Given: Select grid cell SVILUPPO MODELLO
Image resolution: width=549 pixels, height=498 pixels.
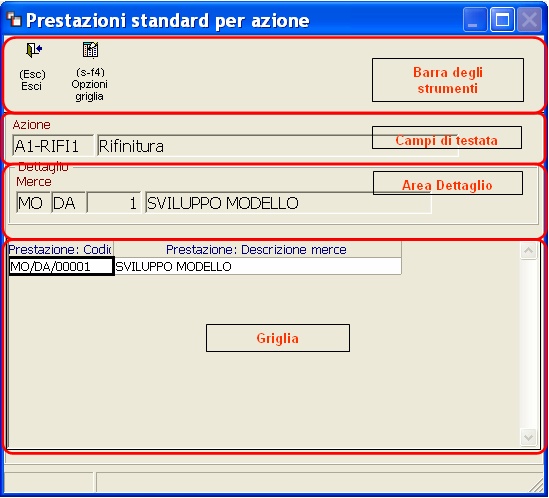Looking at the screenshot, I should 258,267.
